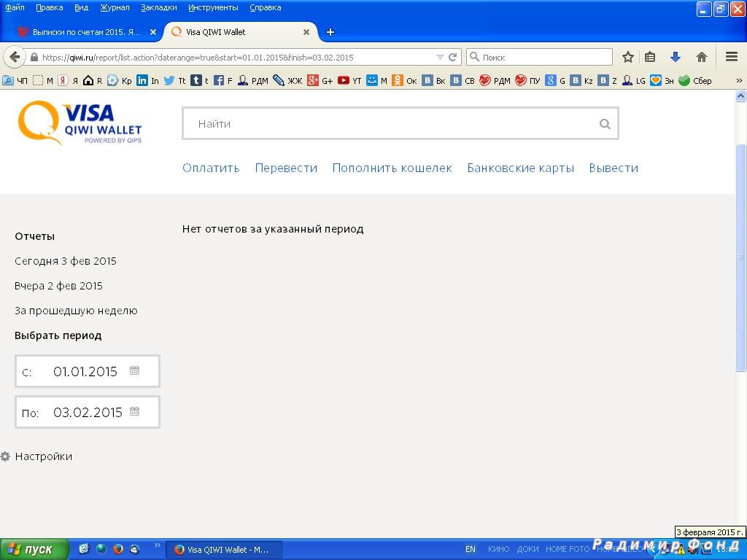Open the Инструменты menu

213,7
